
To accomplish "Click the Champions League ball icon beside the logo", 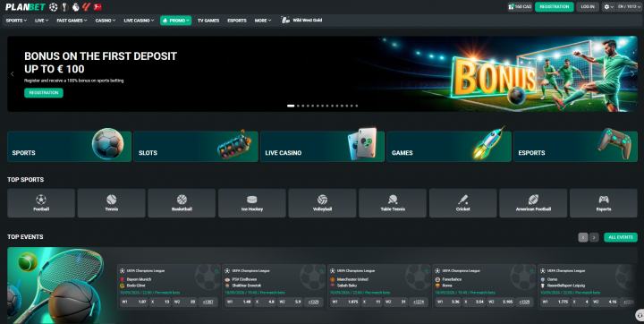I will point(54,7).
